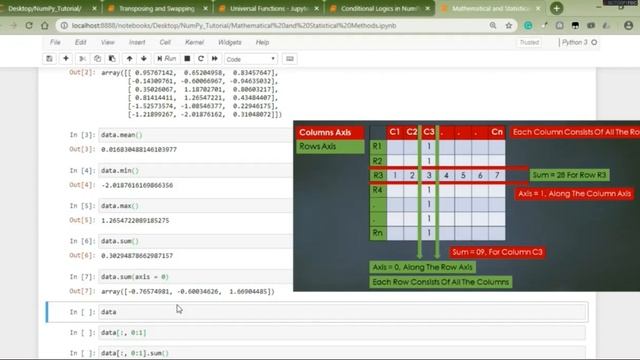
Task: Open the cell type Code dropdown
Action: pyautogui.click(x=251, y=59)
